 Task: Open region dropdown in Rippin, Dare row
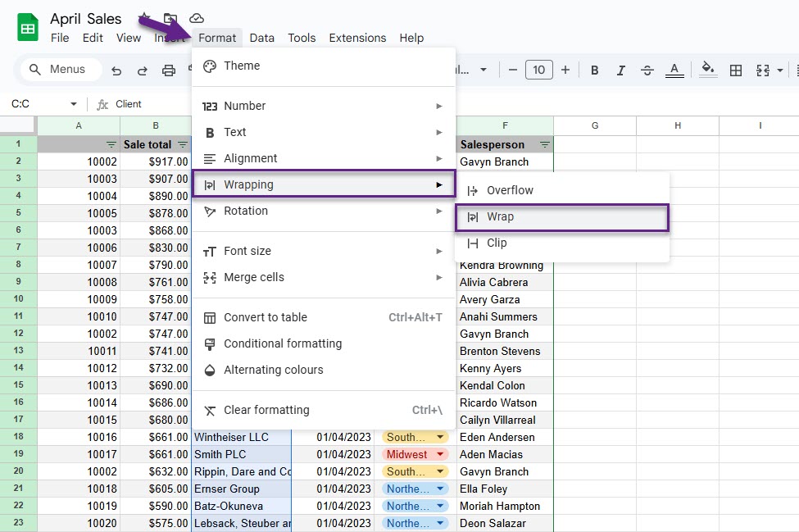[440, 472]
